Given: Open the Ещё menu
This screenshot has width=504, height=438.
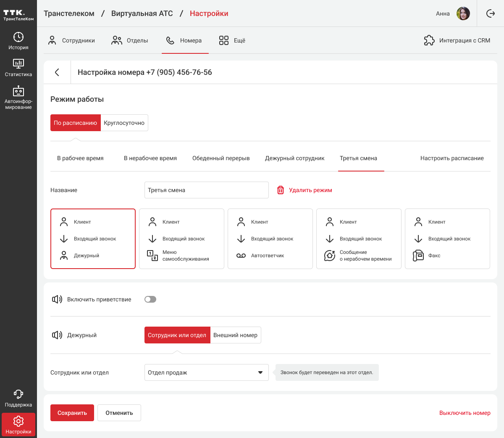Looking at the screenshot, I should [x=232, y=40].
